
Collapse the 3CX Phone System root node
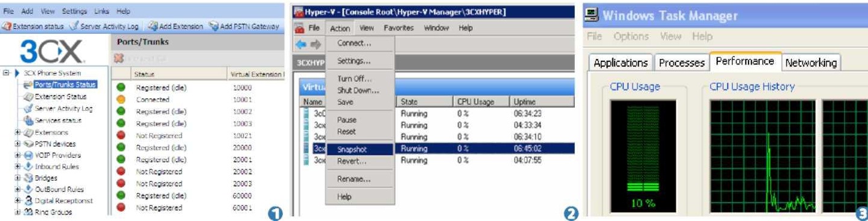6,73
